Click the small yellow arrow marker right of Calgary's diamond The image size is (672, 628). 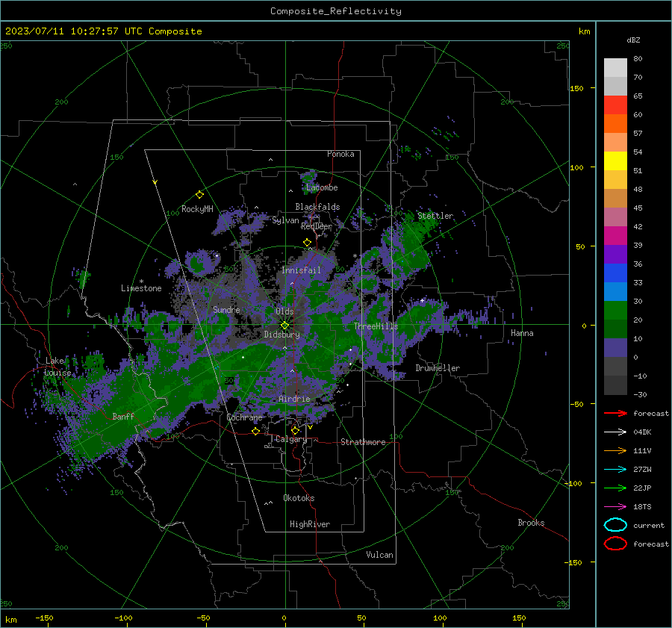pyautogui.click(x=310, y=427)
